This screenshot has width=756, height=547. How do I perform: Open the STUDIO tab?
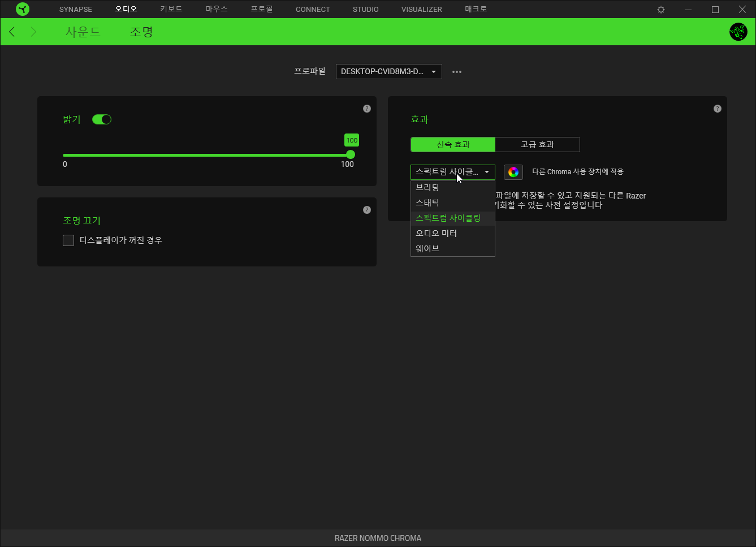point(366,10)
